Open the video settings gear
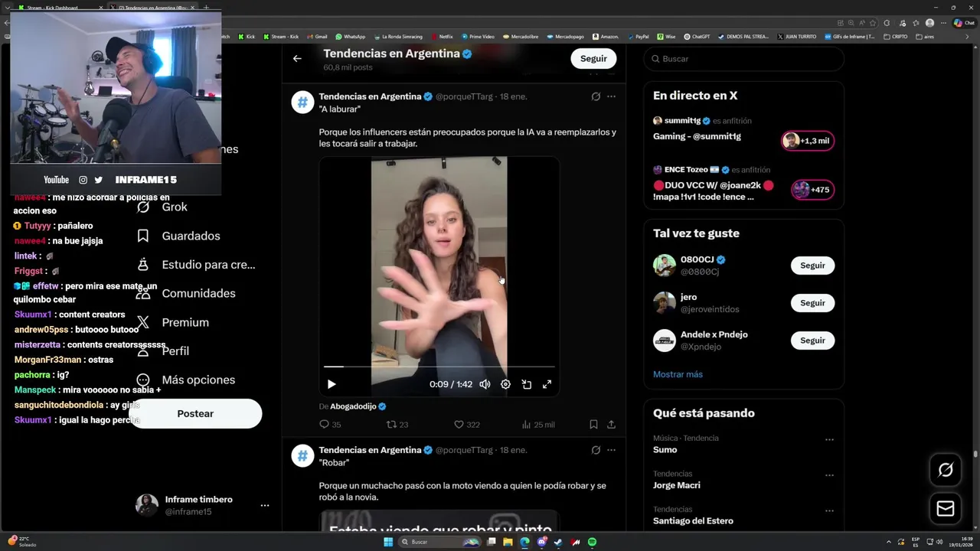The image size is (980, 551). click(x=505, y=384)
